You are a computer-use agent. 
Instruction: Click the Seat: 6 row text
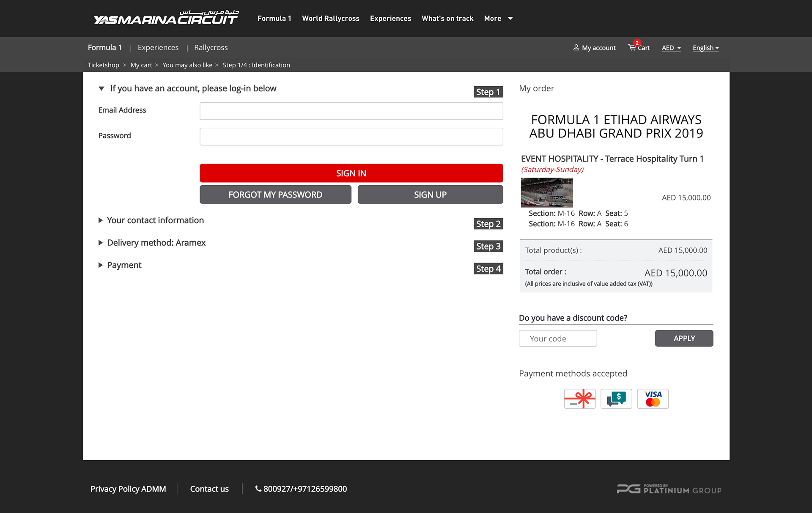point(578,224)
